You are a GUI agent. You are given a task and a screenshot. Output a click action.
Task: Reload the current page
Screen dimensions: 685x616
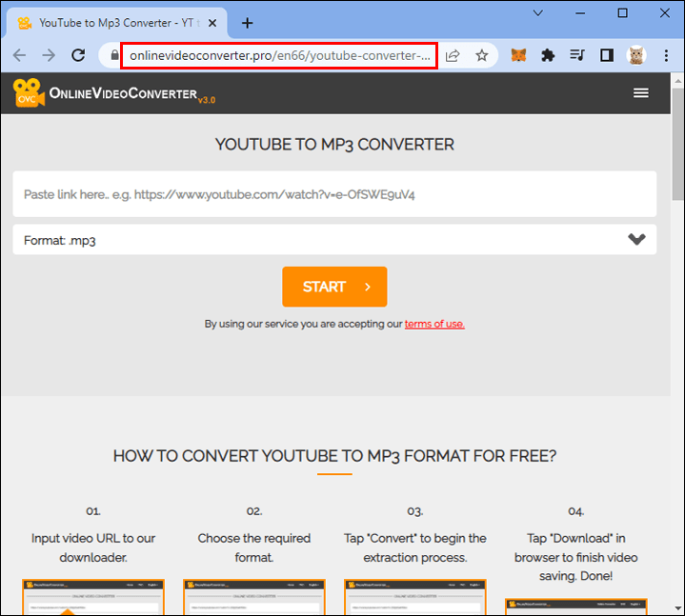[x=78, y=55]
